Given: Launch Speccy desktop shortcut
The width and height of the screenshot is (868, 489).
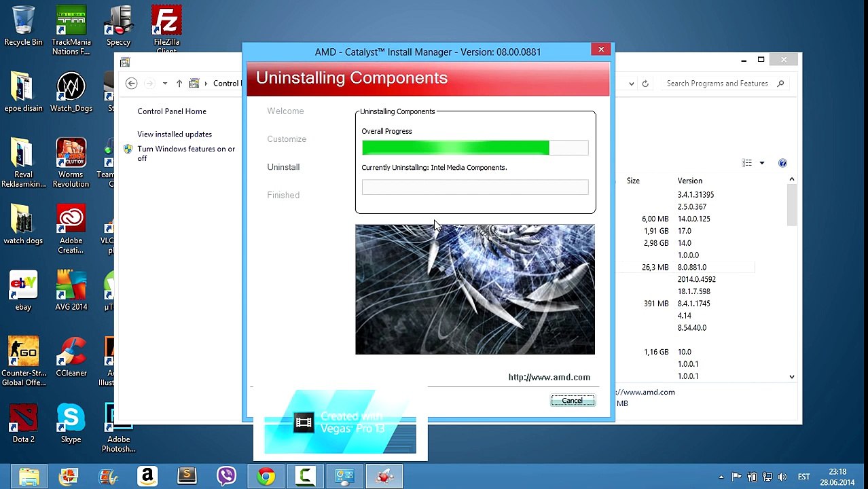Looking at the screenshot, I should click(x=118, y=26).
